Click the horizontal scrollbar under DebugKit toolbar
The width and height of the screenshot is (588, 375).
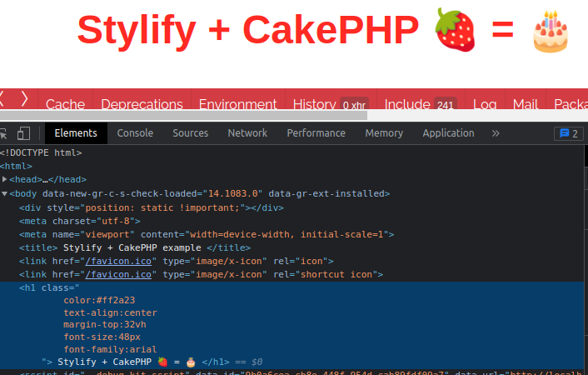(184, 115)
